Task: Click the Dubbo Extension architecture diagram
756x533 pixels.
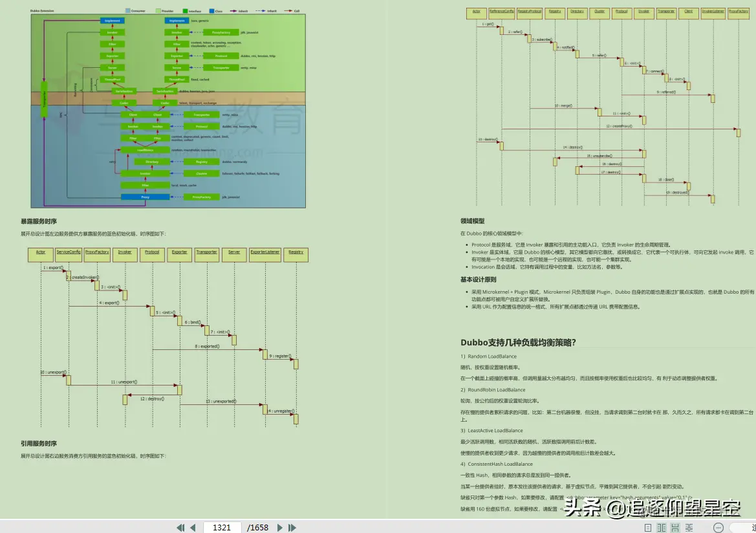Action: [168, 111]
